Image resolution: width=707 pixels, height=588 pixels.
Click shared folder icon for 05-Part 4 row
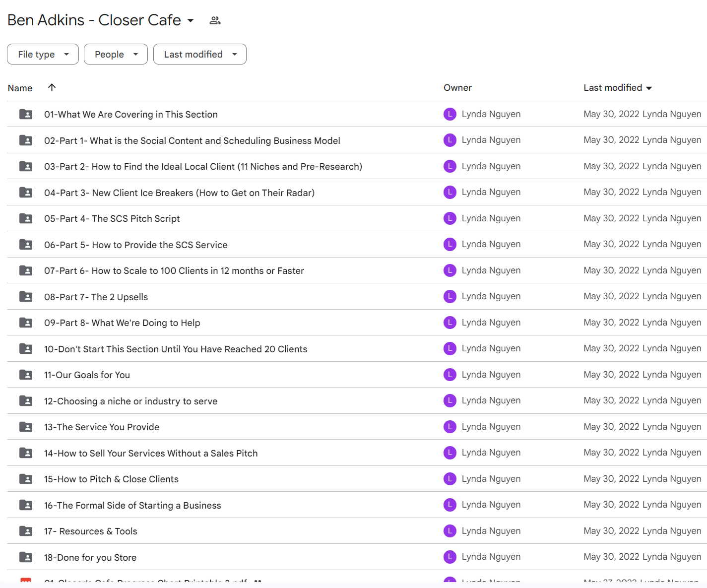[26, 218]
